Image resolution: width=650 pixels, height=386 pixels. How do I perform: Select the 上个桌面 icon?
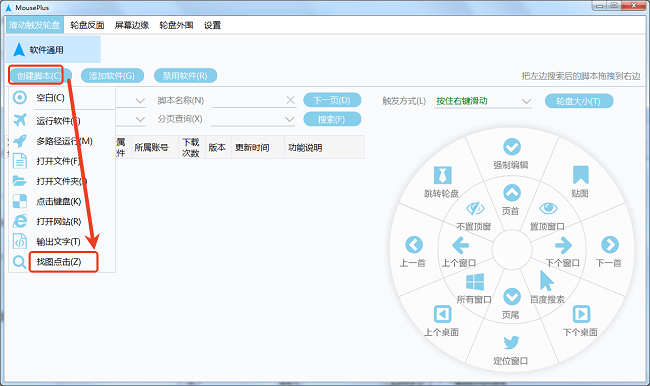[x=442, y=314]
